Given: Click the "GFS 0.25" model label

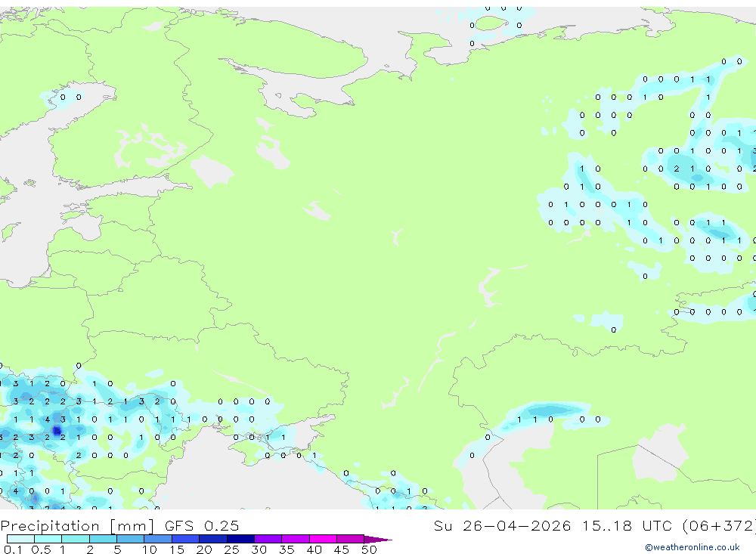Looking at the screenshot, I should (202, 525).
